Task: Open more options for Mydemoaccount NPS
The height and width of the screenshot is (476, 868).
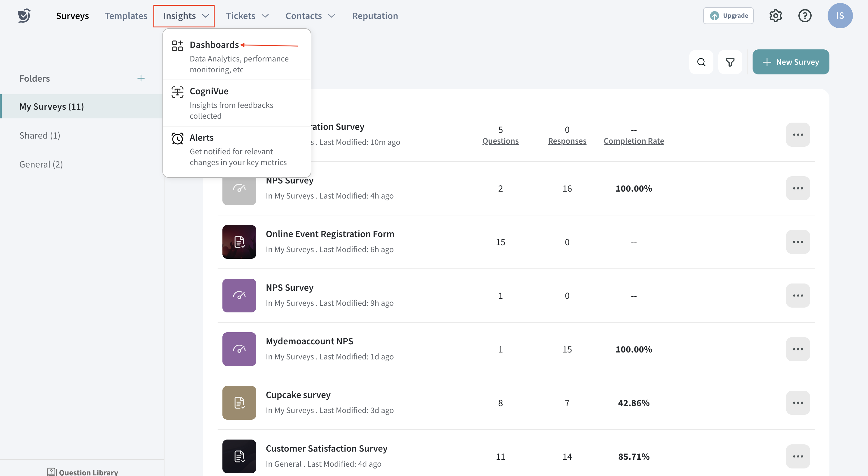Action: point(797,349)
